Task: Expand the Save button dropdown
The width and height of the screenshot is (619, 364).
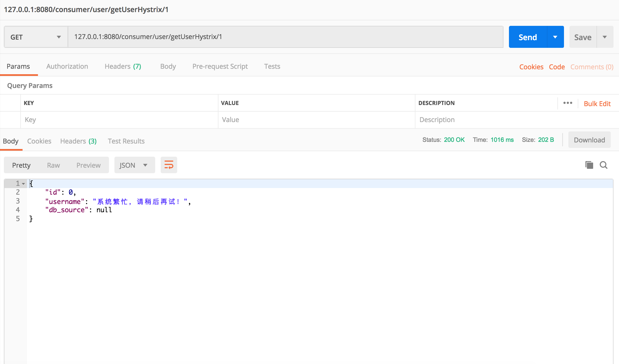Action: (605, 37)
